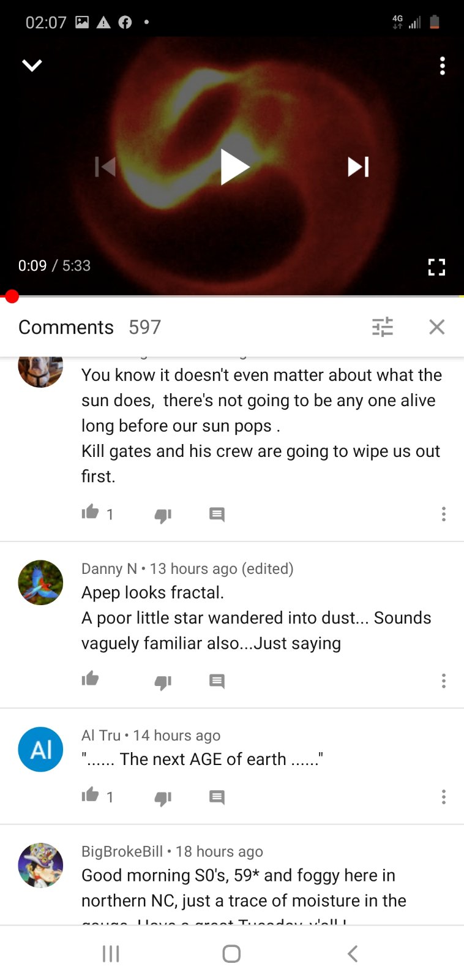This screenshot has height=980, width=464.
Task: Reply to Al Tru's comment
Action: (217, 797)
